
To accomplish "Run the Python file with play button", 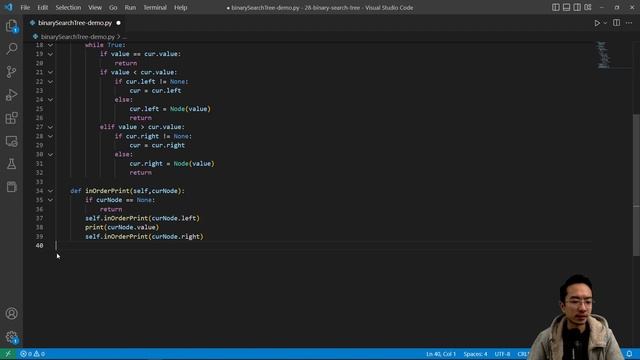I will pos(597,23).
